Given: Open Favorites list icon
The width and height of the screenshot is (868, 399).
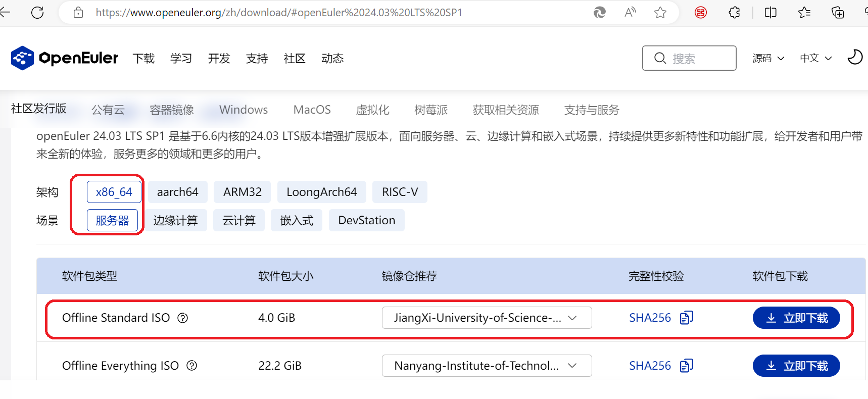Looking at the screenshot, I should pyautogui.click(x=804, y=13).
